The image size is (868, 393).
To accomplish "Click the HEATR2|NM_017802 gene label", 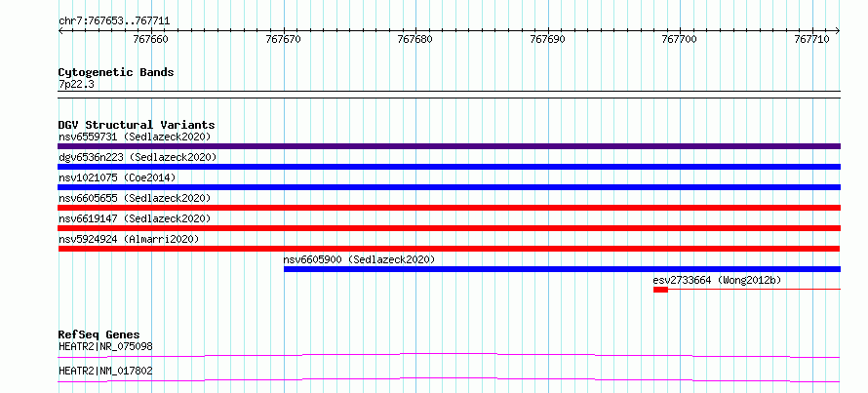I will click(105, 371).
